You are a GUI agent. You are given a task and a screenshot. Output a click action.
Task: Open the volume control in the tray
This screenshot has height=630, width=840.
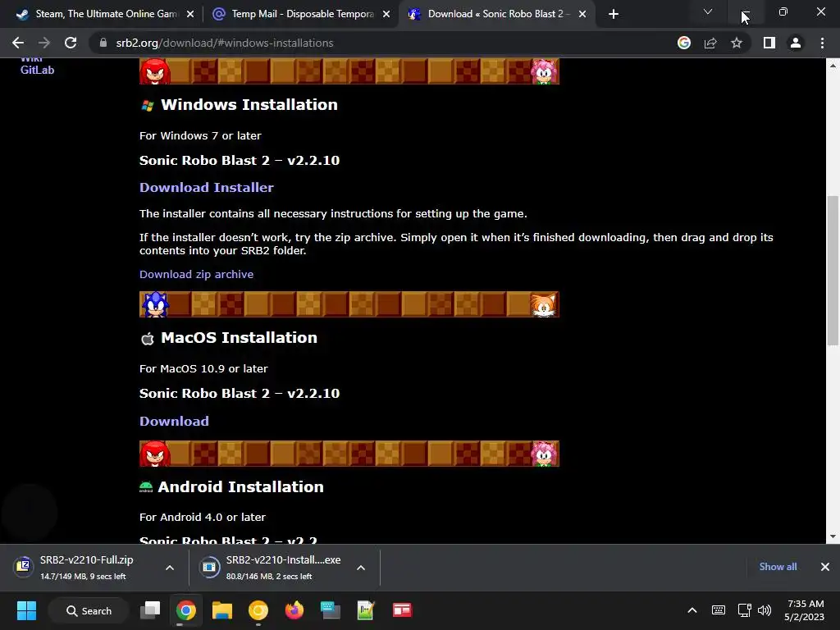pos(765,610)
